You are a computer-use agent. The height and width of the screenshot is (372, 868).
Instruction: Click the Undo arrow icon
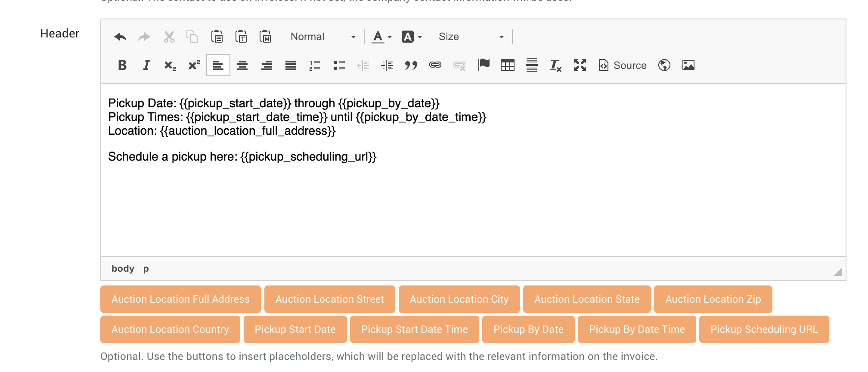click(x=120, y=37)
